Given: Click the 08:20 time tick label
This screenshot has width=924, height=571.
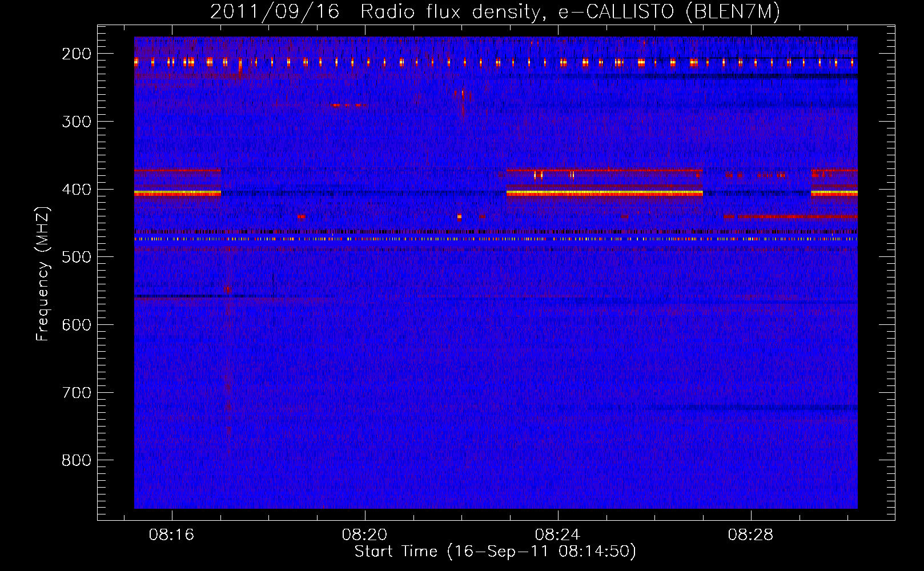Looking at the screenshot, I should pyautogui.click(x=364, y=535).
